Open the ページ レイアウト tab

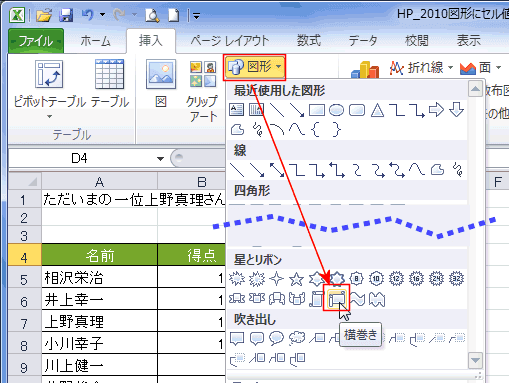(230, 41)
